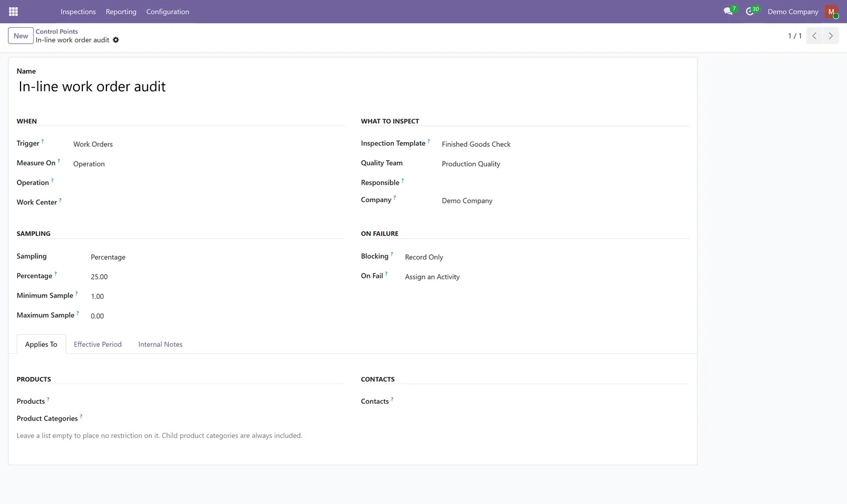Select the Applies To tab
847x504 pixels.
click(x=41, y=344)
